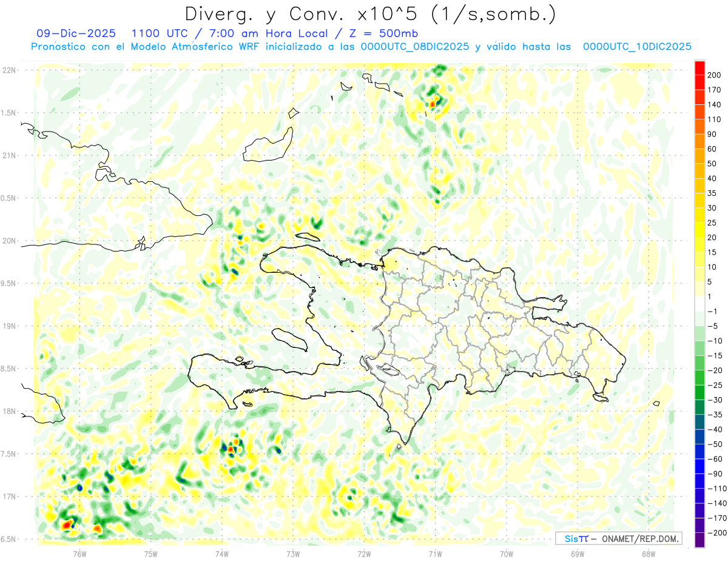The width and height of the screenshot is (728, 562).
Task: Click the '21N' latitude label
Action: pos(9,155)
